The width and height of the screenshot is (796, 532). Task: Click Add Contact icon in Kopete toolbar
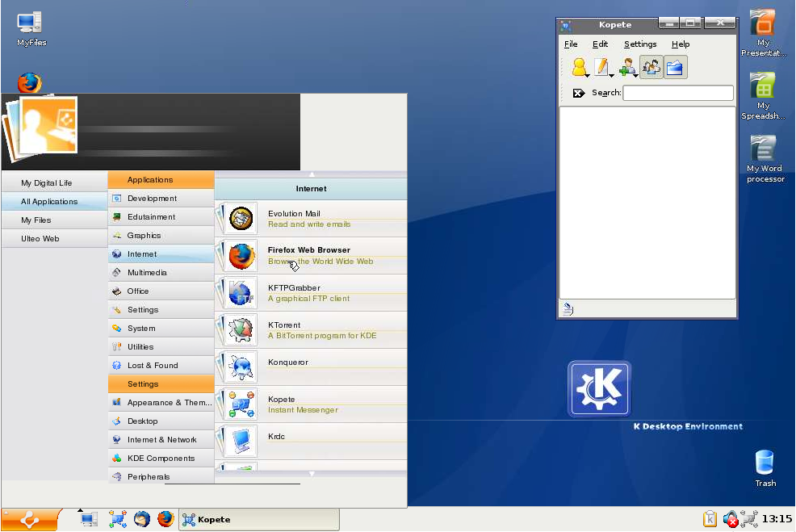[x=627, y=67]
